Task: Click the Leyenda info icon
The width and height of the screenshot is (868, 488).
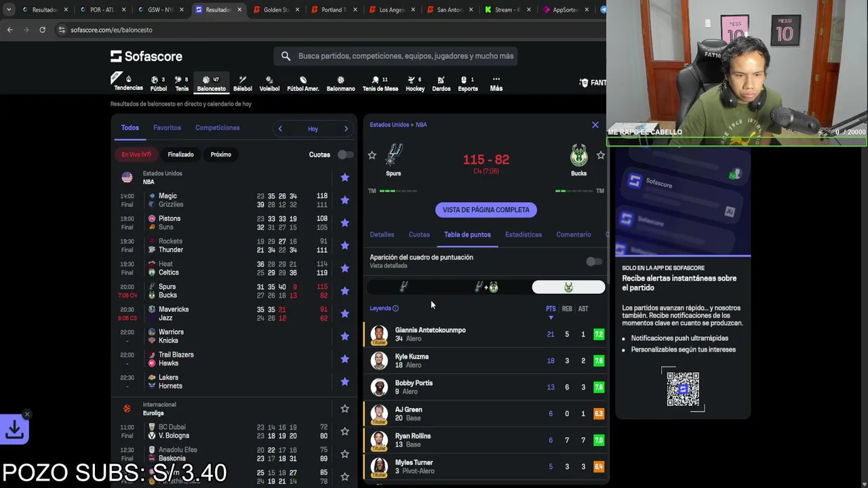Action: (395, 308)
